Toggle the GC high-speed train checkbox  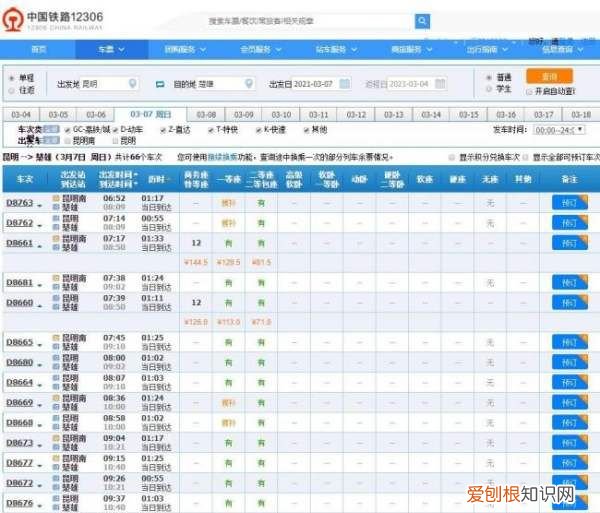[68, 130]
